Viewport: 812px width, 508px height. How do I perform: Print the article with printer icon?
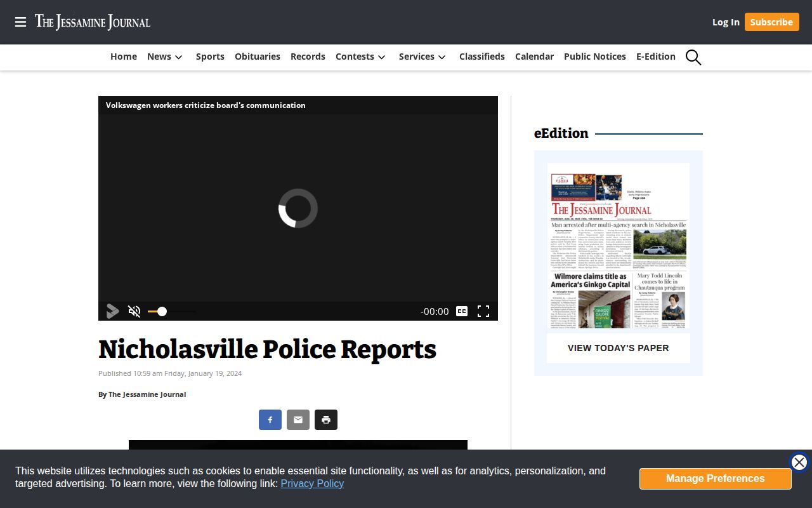pos(326,420)
